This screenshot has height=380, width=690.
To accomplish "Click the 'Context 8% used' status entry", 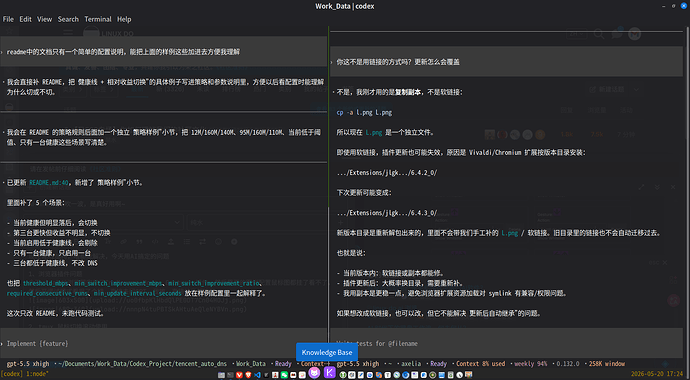I will click(480, 364).
